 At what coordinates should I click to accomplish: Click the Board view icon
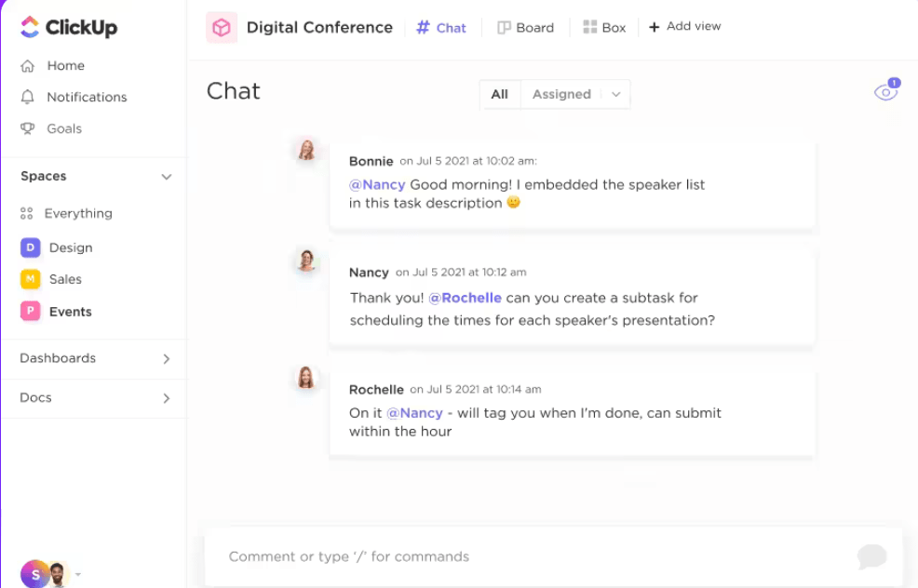504,28
